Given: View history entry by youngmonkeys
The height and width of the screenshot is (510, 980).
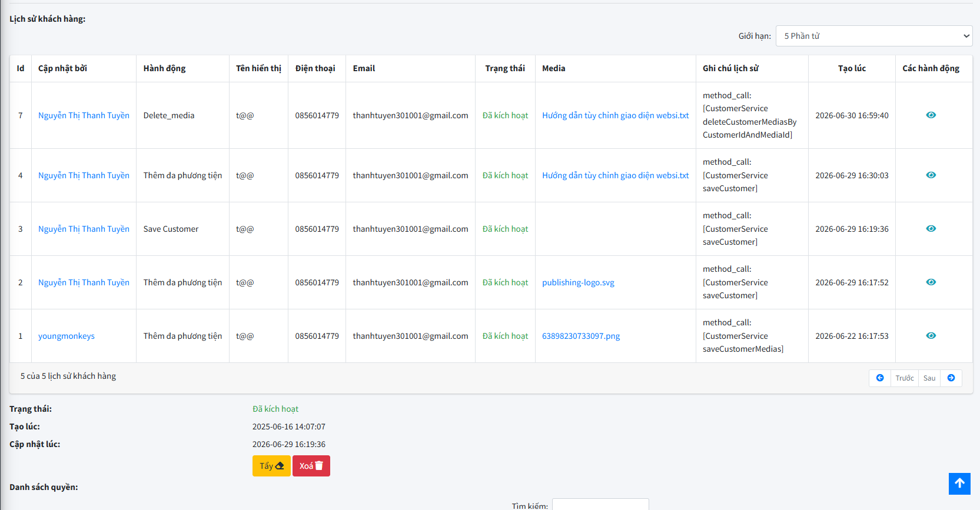Looking at the screenshot, I should tap(931, 336).
